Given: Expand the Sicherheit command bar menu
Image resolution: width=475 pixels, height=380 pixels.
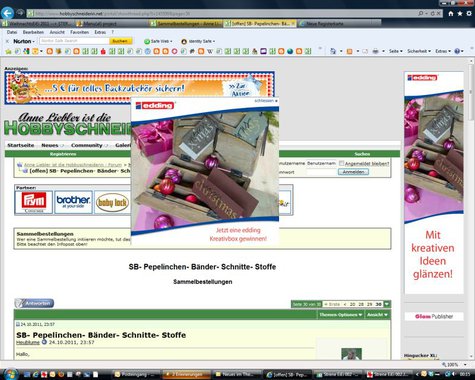Looking at the screenshot, I should pos(419,51).
